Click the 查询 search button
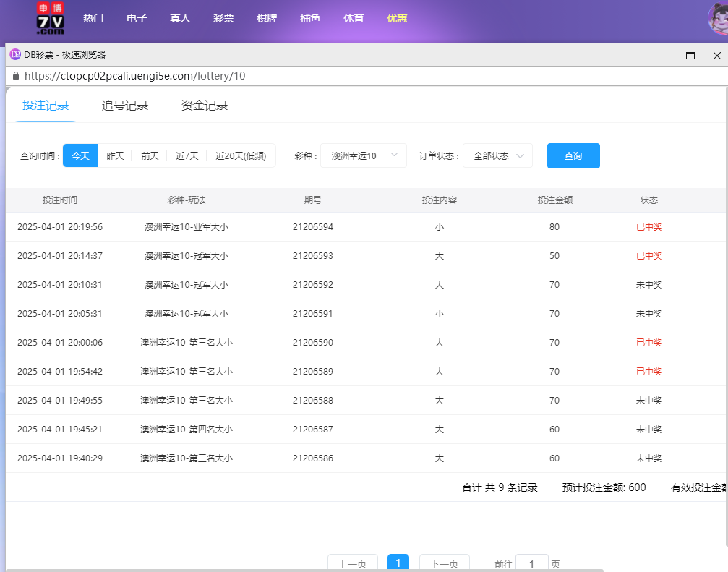 pyautogui.click(x=573, y=155)
